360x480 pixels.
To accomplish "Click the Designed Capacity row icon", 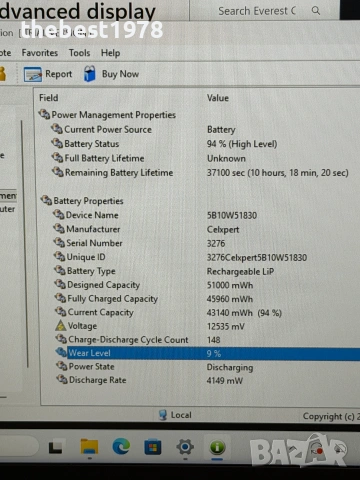I will (60, 284).
